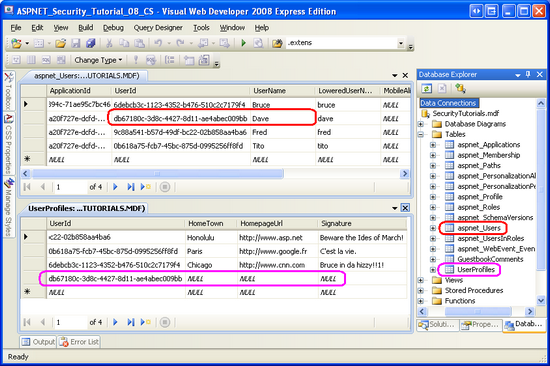Open the Query Designer menu

click(158, 28)
